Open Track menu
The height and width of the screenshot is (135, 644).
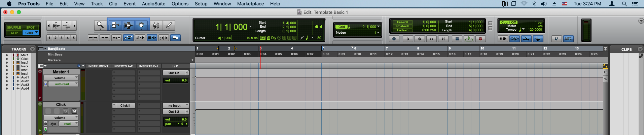pos(97,4)
